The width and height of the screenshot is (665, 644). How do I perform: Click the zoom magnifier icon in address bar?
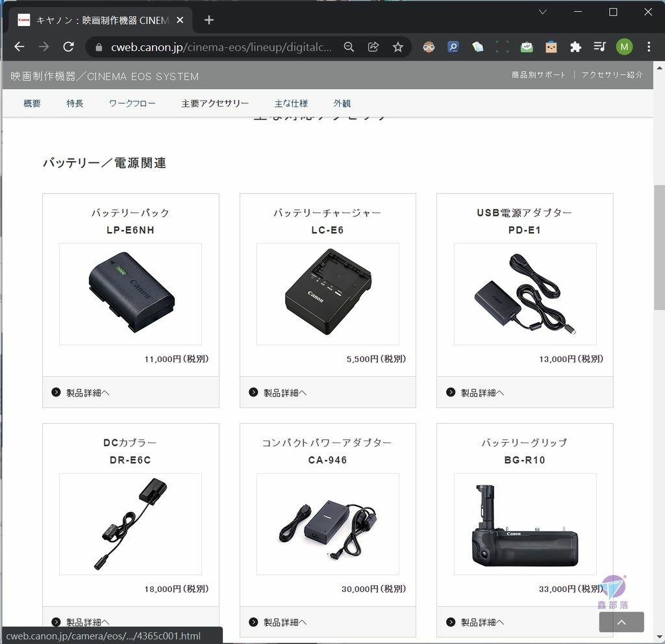click(x=349, y=47)
